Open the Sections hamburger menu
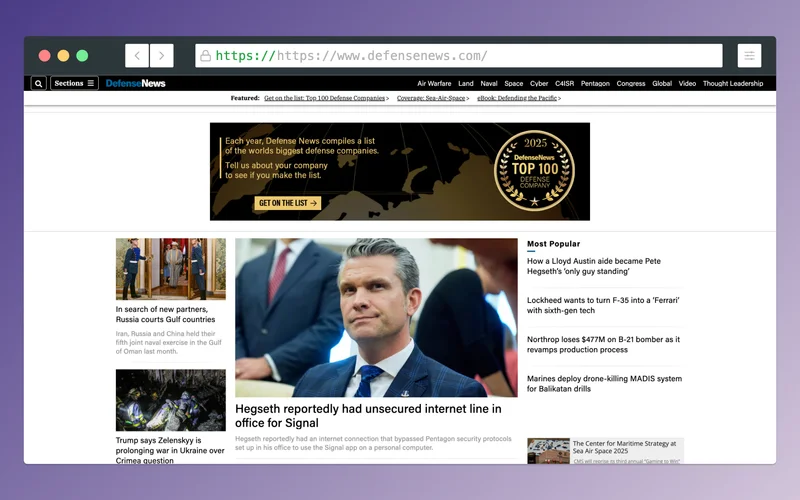This screenshot has height=500, width=800. click(x=74, y=83)
